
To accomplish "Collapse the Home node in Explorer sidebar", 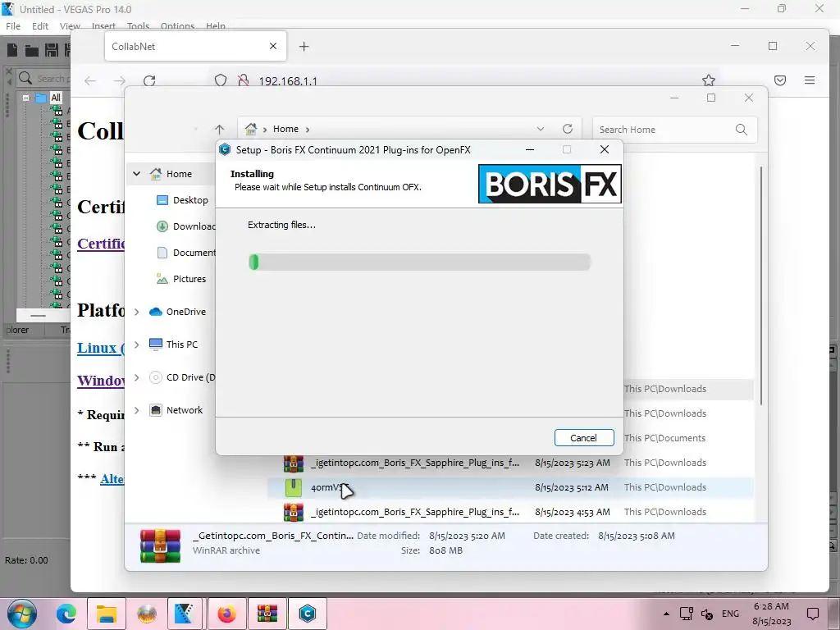I will pos(137,174).
